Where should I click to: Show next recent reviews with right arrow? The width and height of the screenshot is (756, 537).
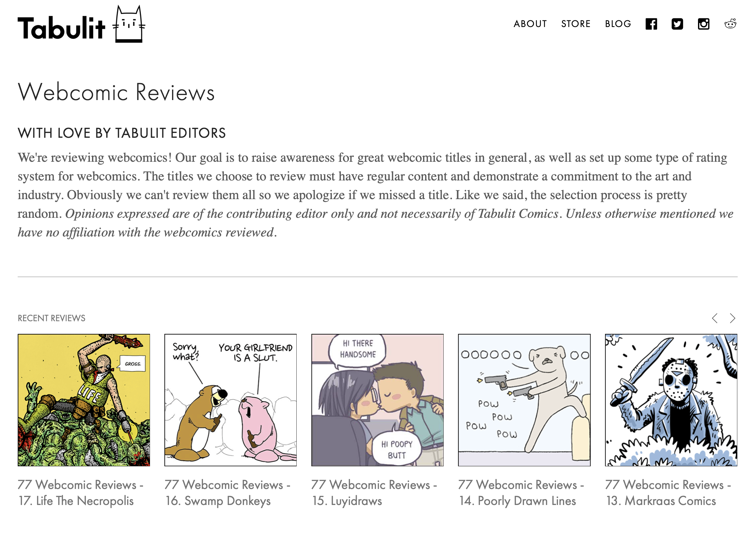click(732, 318)
